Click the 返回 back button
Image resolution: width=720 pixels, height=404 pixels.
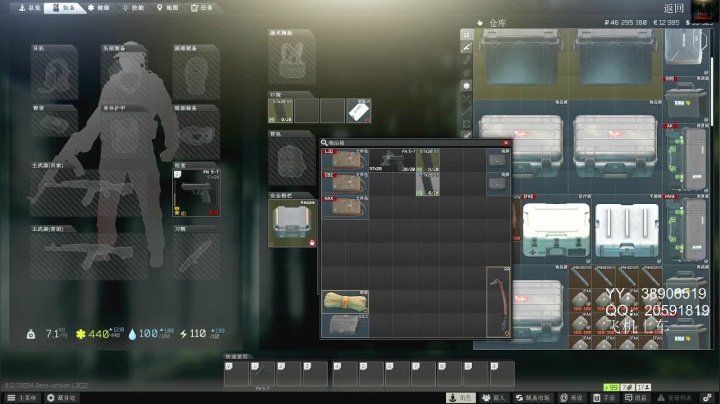click(x=674, y=8)
